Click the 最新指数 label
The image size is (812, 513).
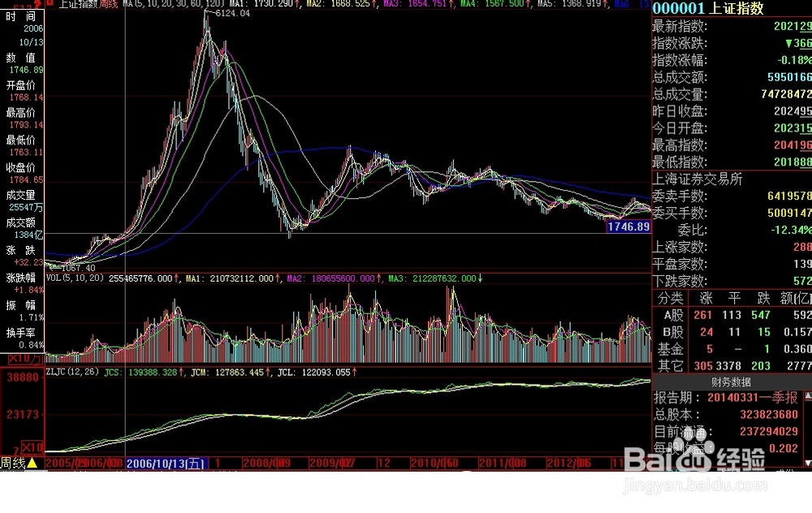pos(680,26)
